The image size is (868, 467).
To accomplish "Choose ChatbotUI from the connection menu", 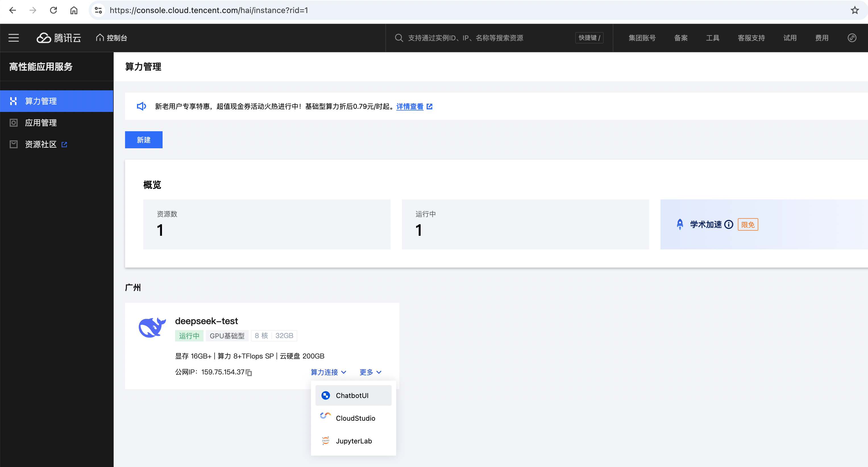I will click(x=353, y=395).
